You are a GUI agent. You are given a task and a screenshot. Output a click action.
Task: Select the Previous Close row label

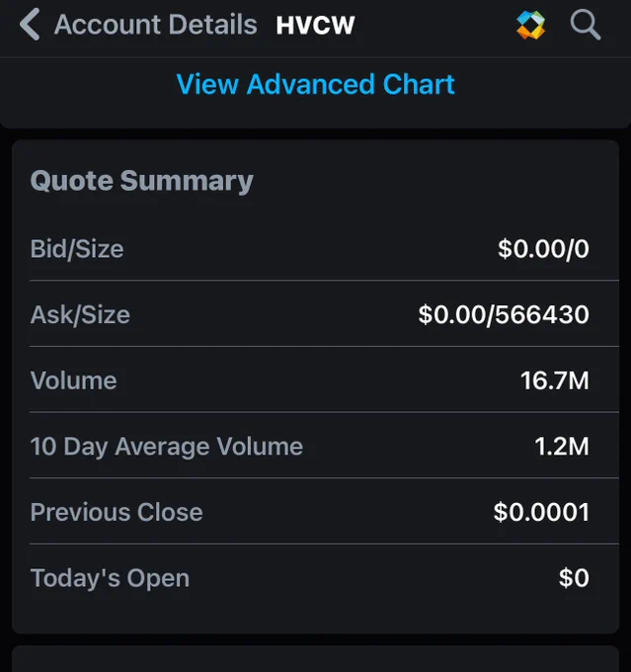coord(117,512)
